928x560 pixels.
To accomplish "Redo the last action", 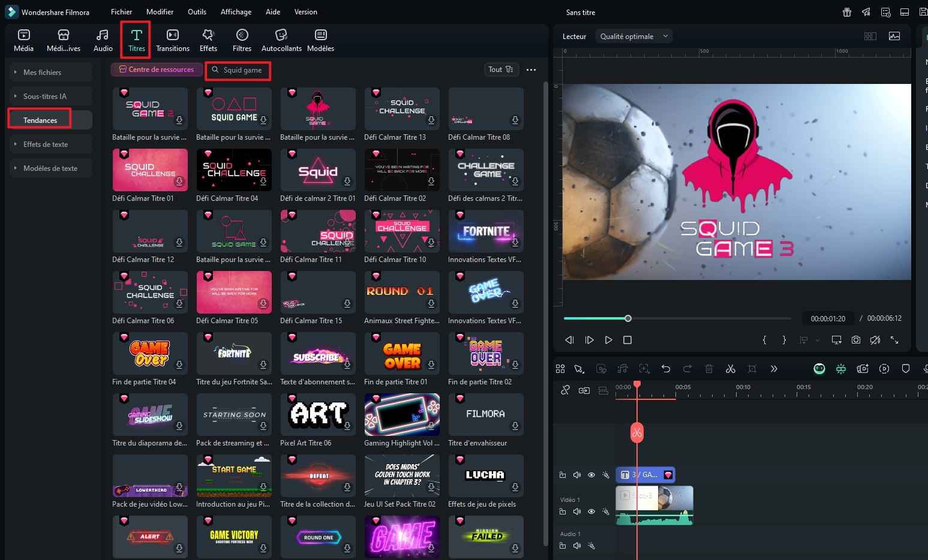I will 687,369.
